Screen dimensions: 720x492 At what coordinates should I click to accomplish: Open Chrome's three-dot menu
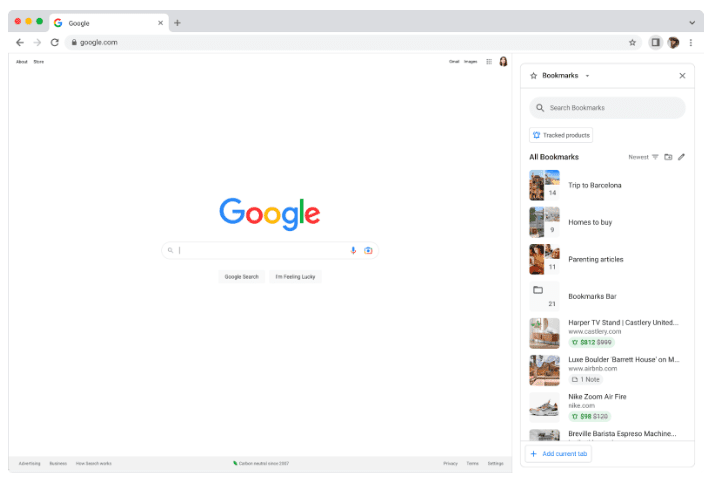click(x=691, y=42)
